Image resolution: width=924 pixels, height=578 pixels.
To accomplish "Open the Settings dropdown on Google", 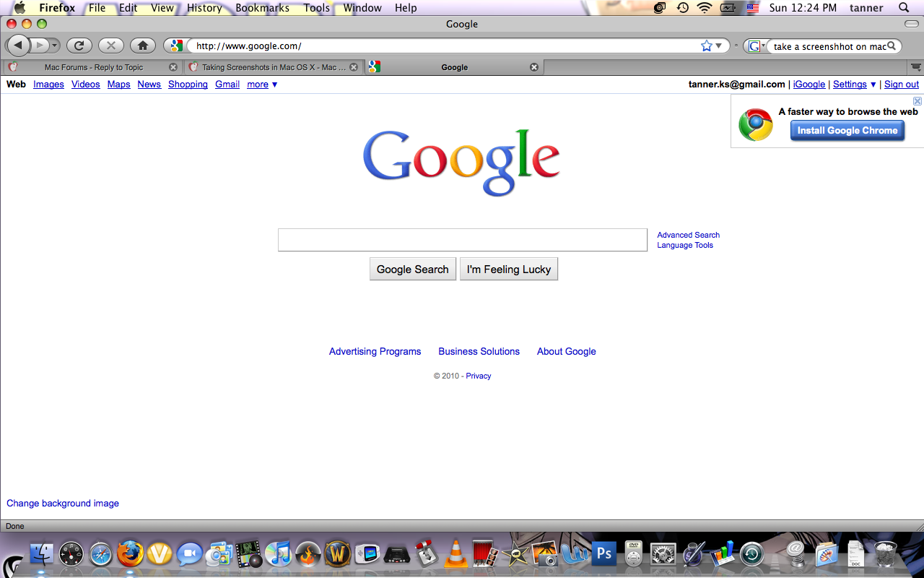I will [855, 85].
